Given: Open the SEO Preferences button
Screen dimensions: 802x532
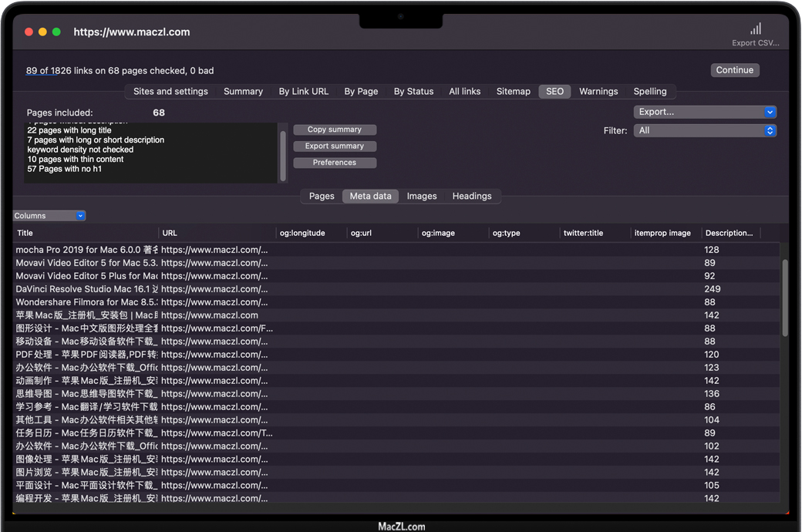Looking at the screenshot, I should pyautogui.click(x=335, y=163).
